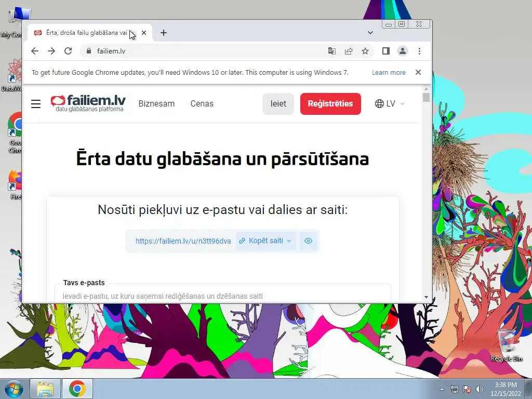Open Action Center flag tray icon
The height and width of the screenshot is (399, 532).
tap(467, 389)
